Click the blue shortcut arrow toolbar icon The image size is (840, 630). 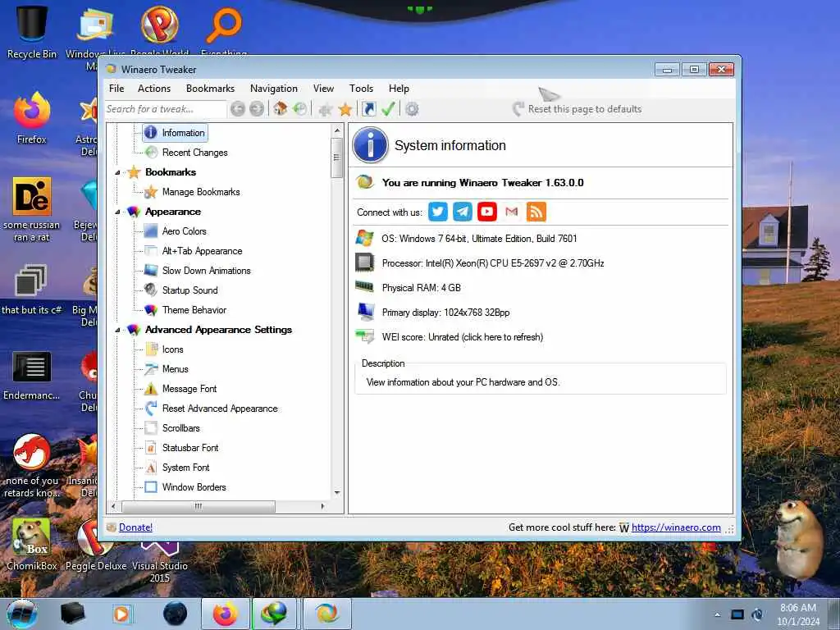(x=368, y=109)
